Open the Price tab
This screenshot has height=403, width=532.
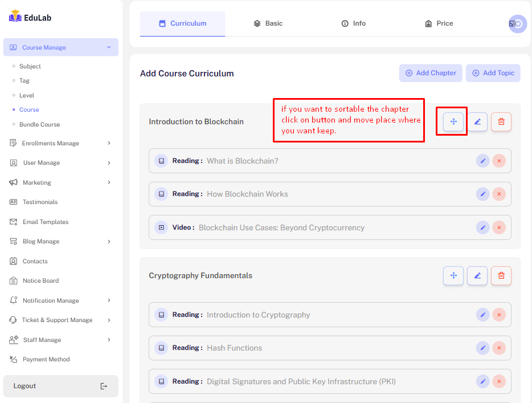(x=439, y=23)
